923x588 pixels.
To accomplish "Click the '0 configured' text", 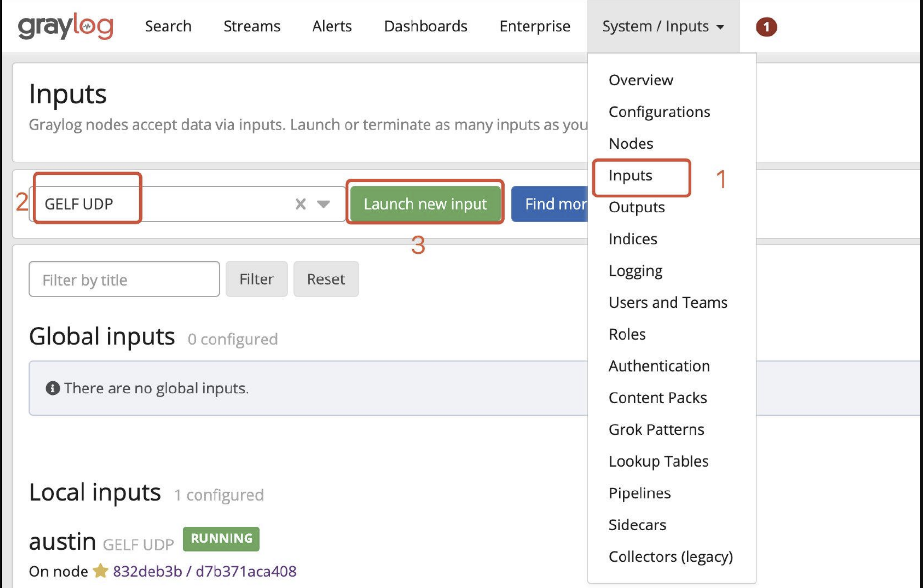I will tap(233, 339).
